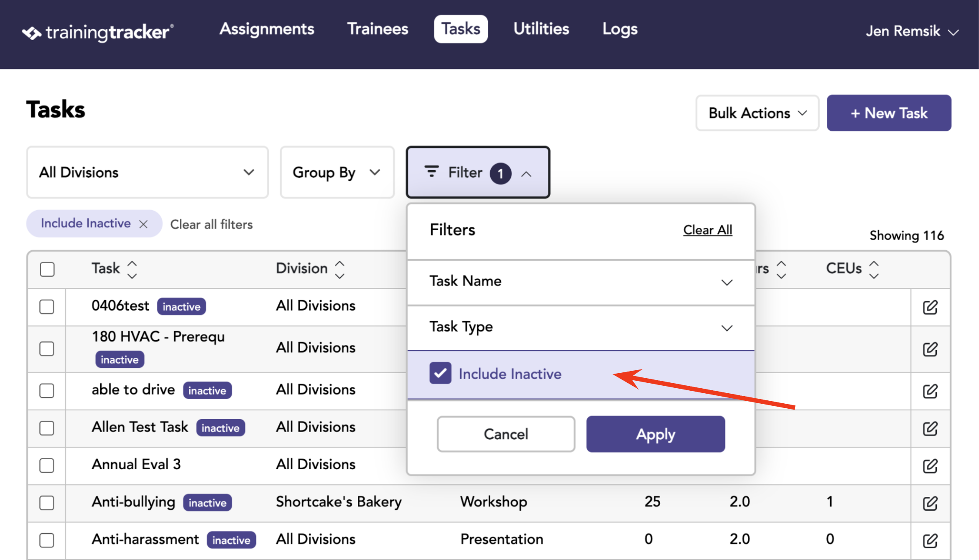
Task: Select the 180 HVAC - Prerequ checkbox
Action: (47, 348)
